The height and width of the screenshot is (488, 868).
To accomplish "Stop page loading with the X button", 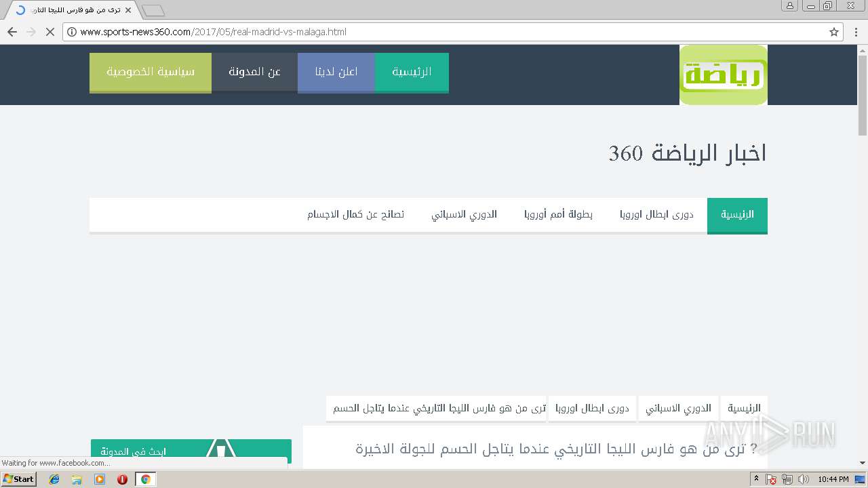I will [50, 32].
